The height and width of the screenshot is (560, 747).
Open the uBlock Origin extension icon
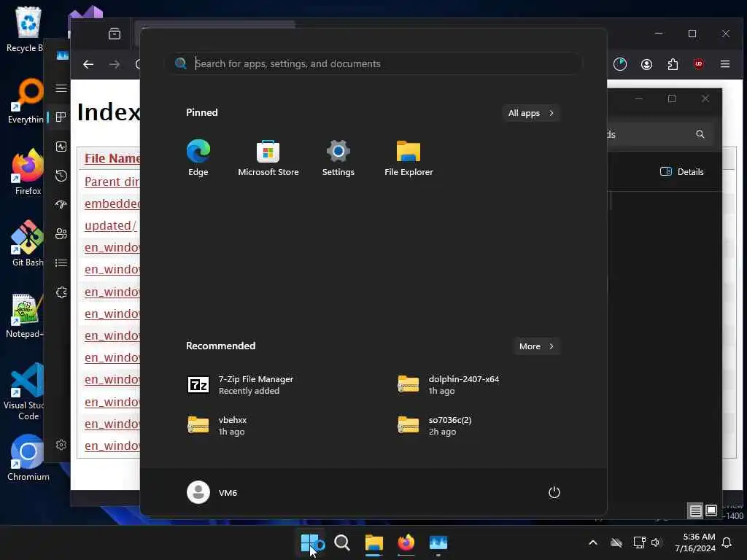tap(699, 64)
